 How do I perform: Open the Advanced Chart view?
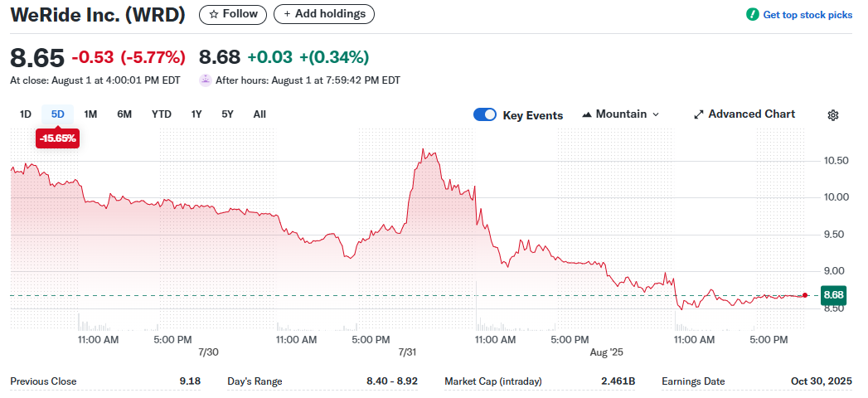point(744,114)
